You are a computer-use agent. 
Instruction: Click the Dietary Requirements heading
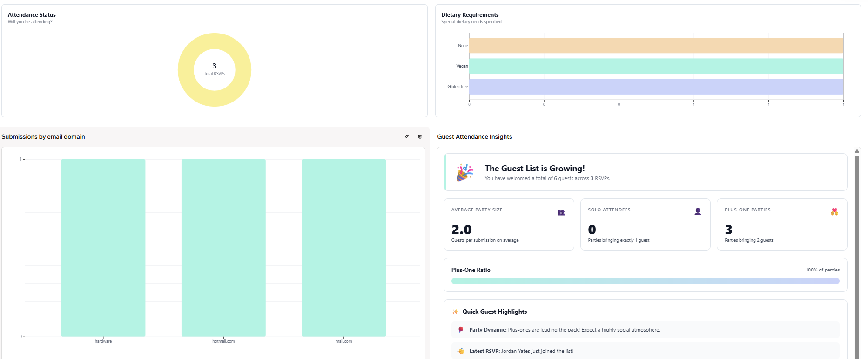click(x=470, y=15)
